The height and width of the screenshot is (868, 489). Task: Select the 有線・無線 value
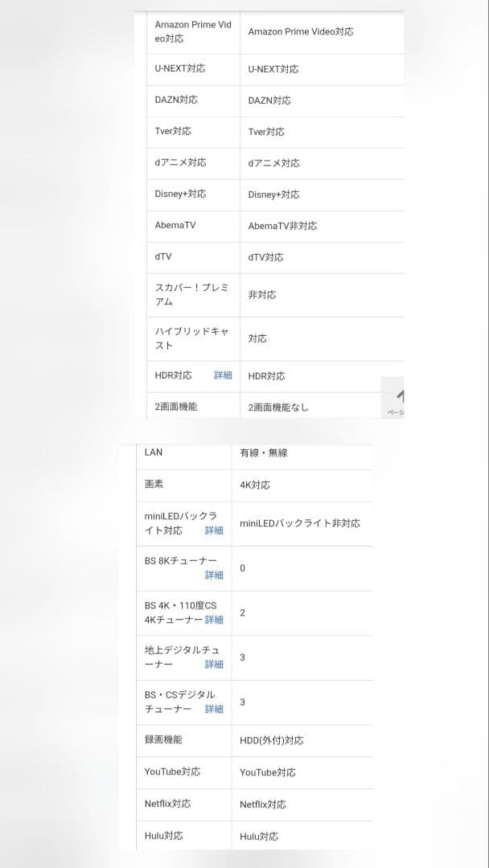(264, 452)
